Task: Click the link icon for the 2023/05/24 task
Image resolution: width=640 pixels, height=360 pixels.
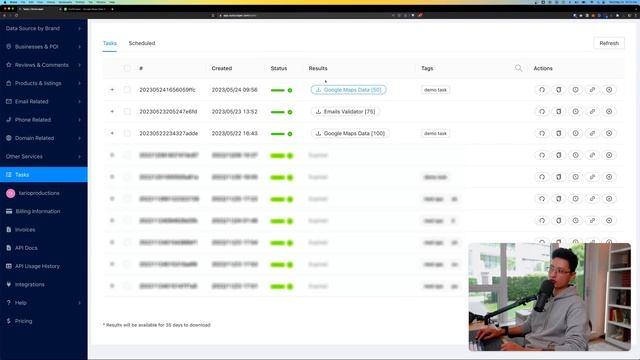Action: click(592, 90)
